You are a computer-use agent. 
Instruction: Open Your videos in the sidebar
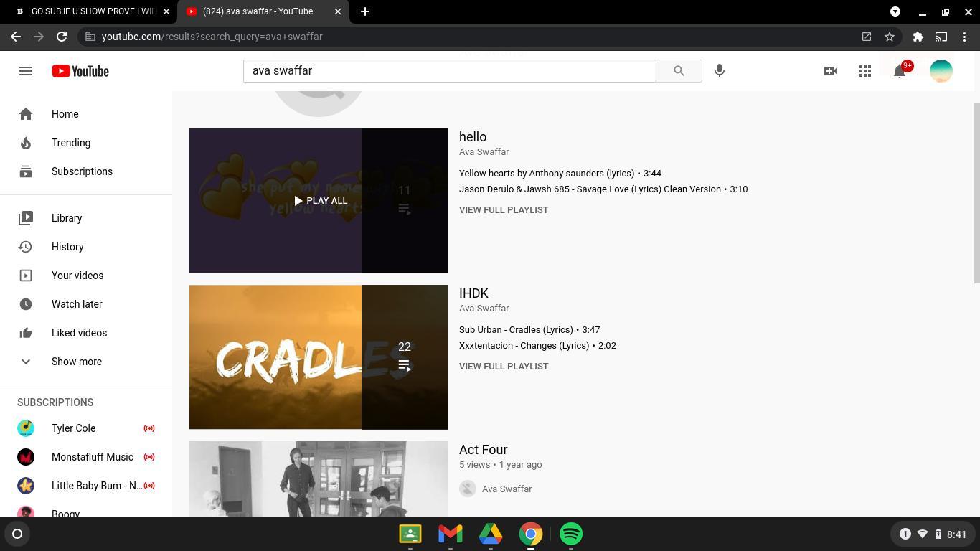coord(86,275)
